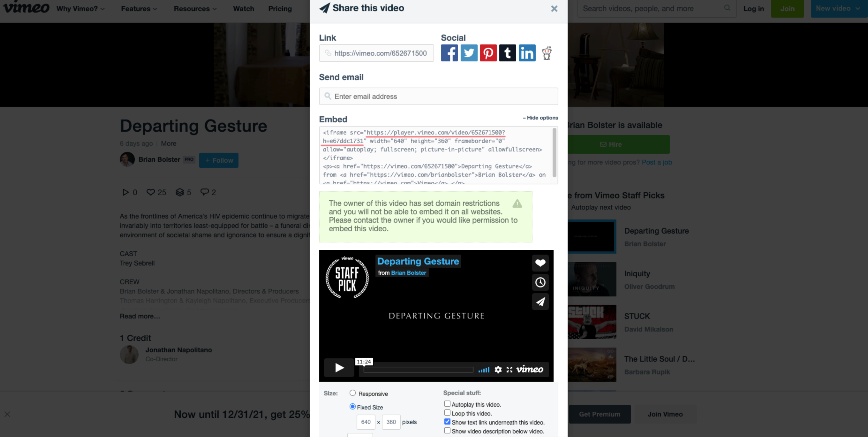Screen dimensions: 868x437
Task: Check Loop this video option
Action: pyautogui.click(x=447, y=413)
